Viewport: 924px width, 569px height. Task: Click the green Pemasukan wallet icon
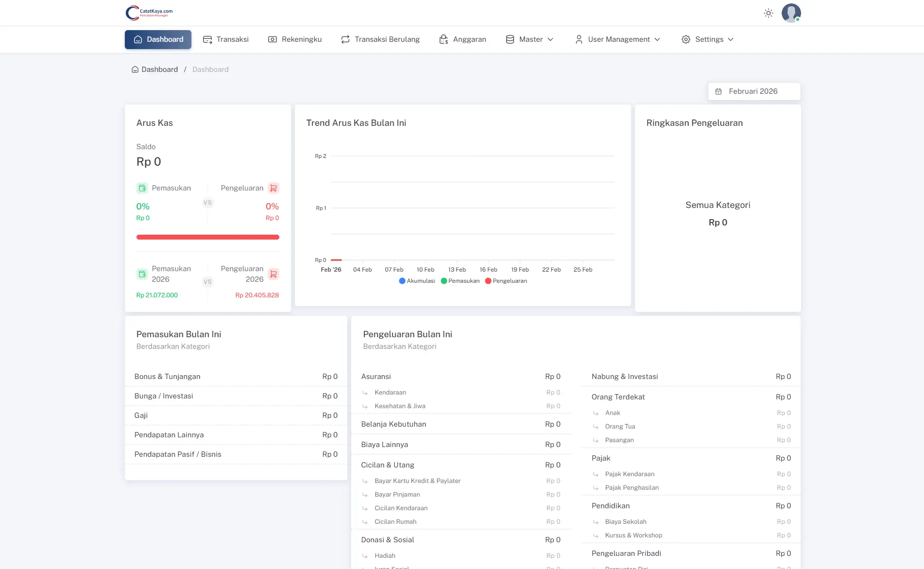[x=142, y=188]
